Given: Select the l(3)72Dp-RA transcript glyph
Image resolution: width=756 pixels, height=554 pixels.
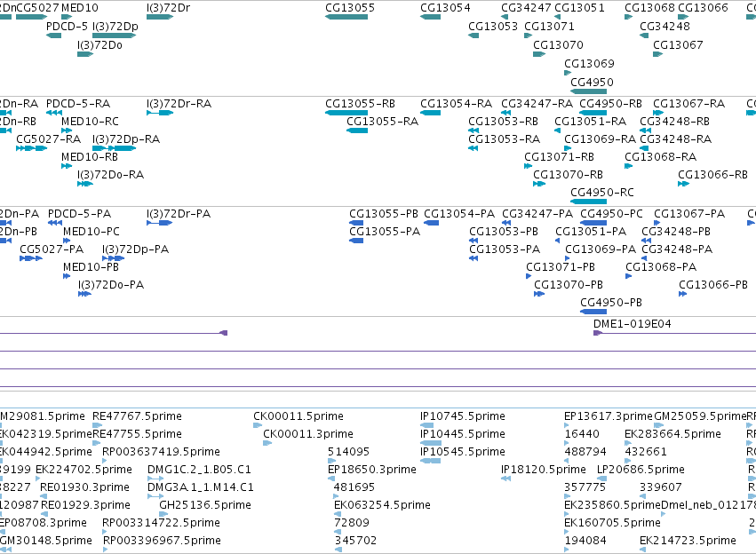Looking at the screenshot, I should click(x=114, y=148).
